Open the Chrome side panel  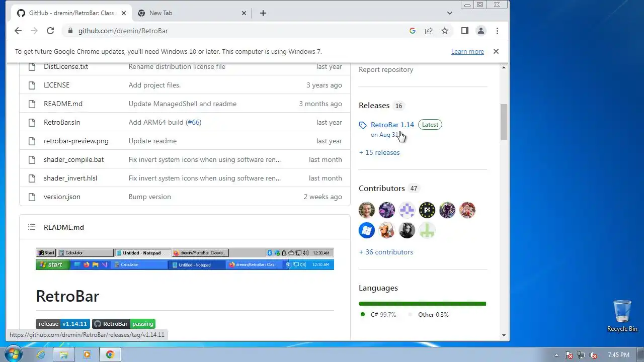tap(465, 31)
